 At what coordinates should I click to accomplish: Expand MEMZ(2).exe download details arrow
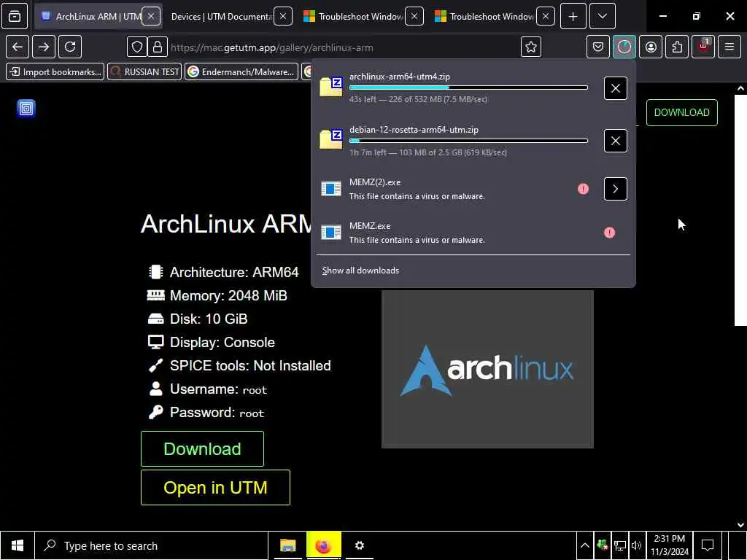point(616,189)
